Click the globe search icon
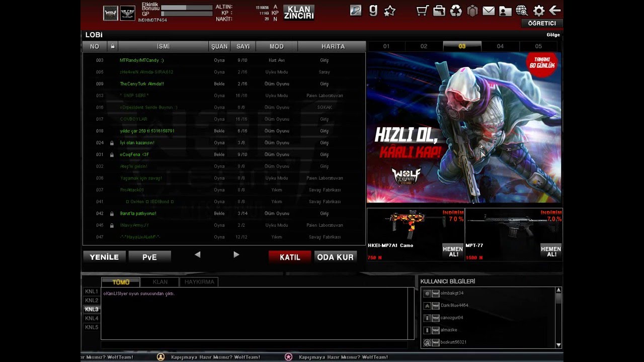644x362 pixels. tap(522, 11)
